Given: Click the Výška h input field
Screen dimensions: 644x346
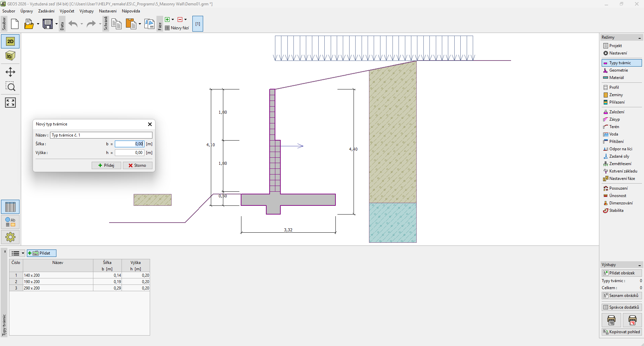Looking at the screenshot, I should [x=129, y=153].
